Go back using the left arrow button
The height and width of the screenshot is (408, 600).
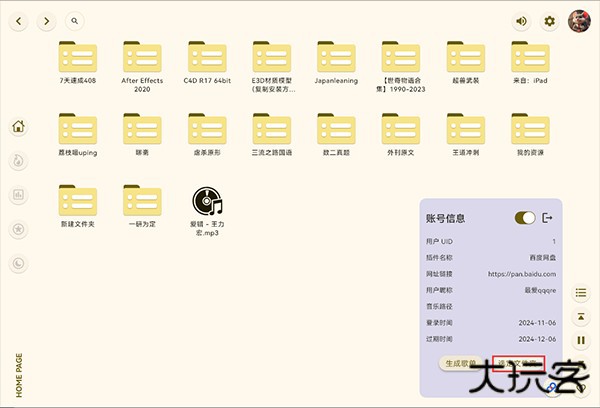coord(18,21)
